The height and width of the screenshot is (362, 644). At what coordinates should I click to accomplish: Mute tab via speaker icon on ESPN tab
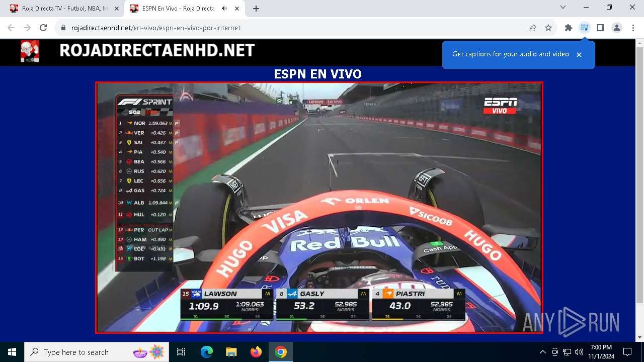[x=224, y=9]
